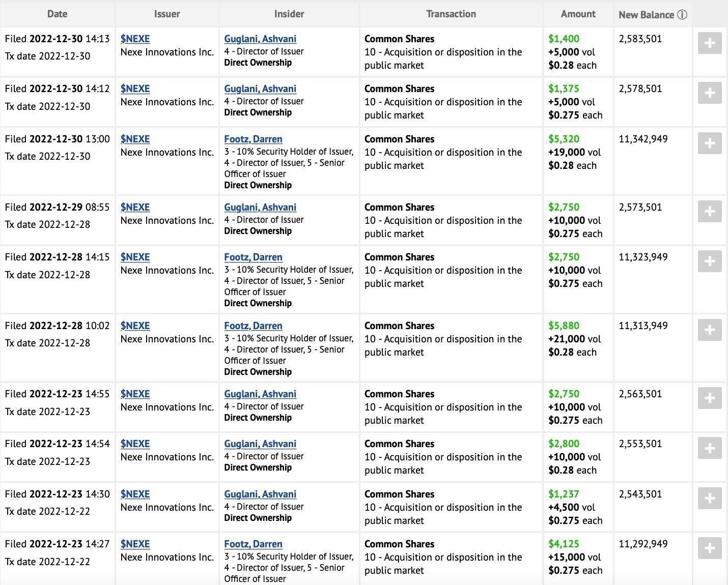Click $NEXE ticker in 14:30 filing row
Screen dimensions: 728x585
[135, 494]
